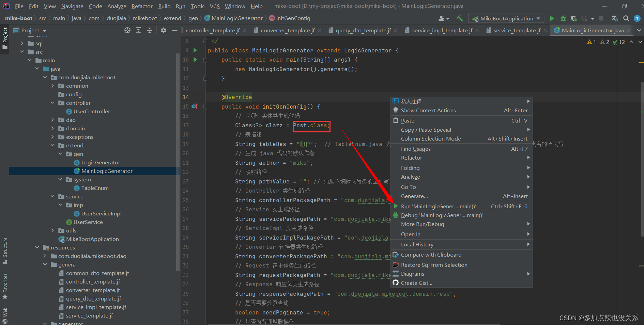The height and width of the screenshot is (325, 644).
Task: Select opened file target icon in Project panel
Action: pyautogui.click(x=127, y=30)
